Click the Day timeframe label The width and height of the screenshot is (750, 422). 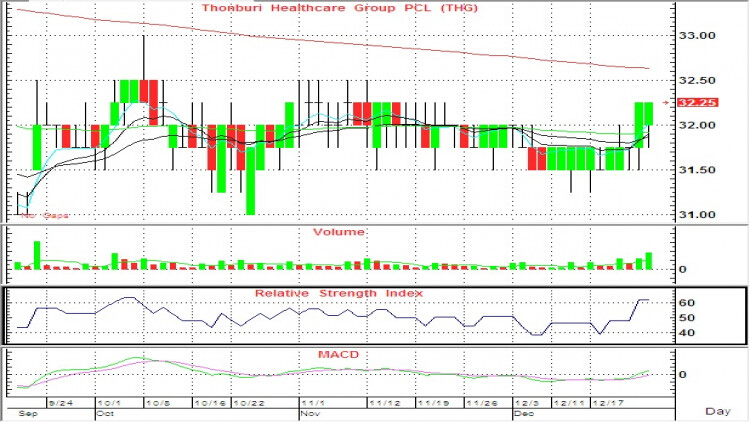718,411
